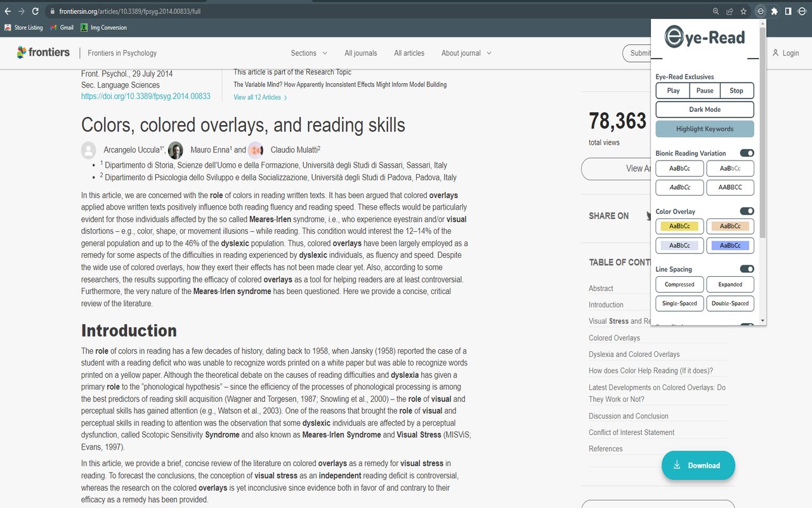Apply the peach color overlay swatch

click(730, 226)
